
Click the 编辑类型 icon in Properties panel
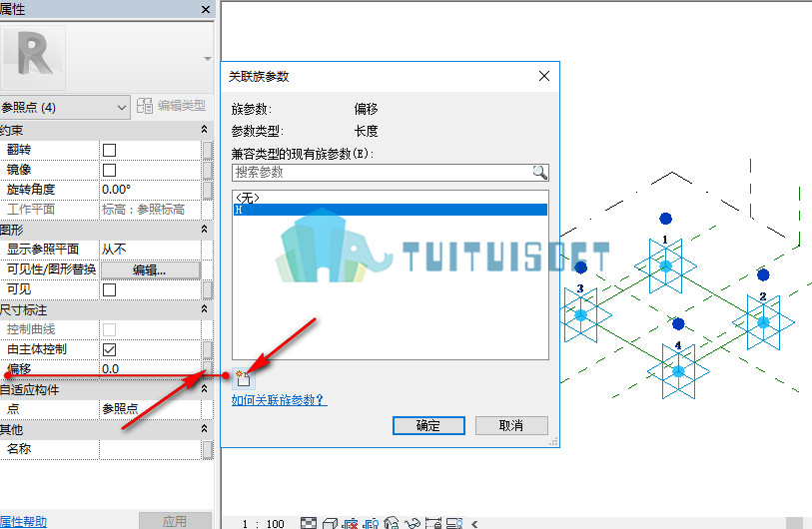point(145,106)
